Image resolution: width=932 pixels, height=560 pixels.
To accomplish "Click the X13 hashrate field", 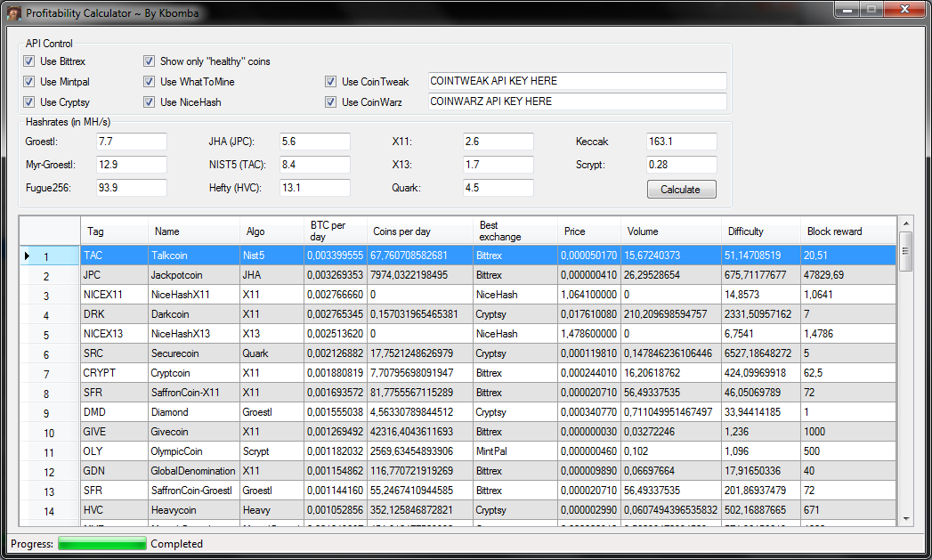I will (x=498, y=165).
